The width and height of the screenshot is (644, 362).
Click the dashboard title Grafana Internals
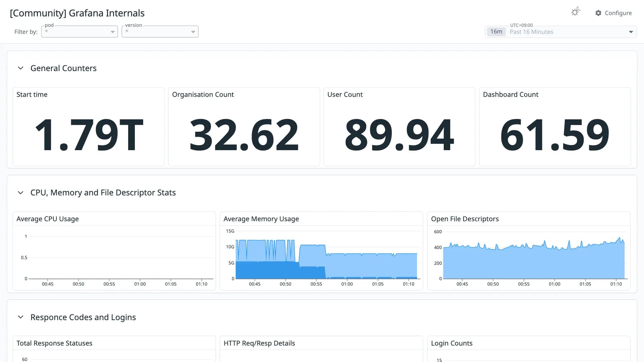[77, 13]
